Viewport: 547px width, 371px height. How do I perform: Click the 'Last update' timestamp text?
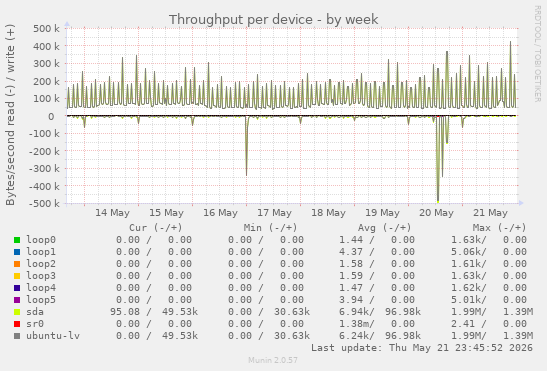(422, 348)
